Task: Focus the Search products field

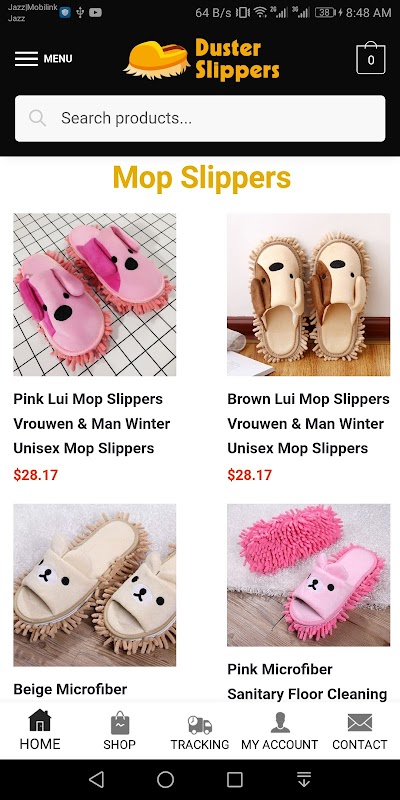Action: point(200,118)
